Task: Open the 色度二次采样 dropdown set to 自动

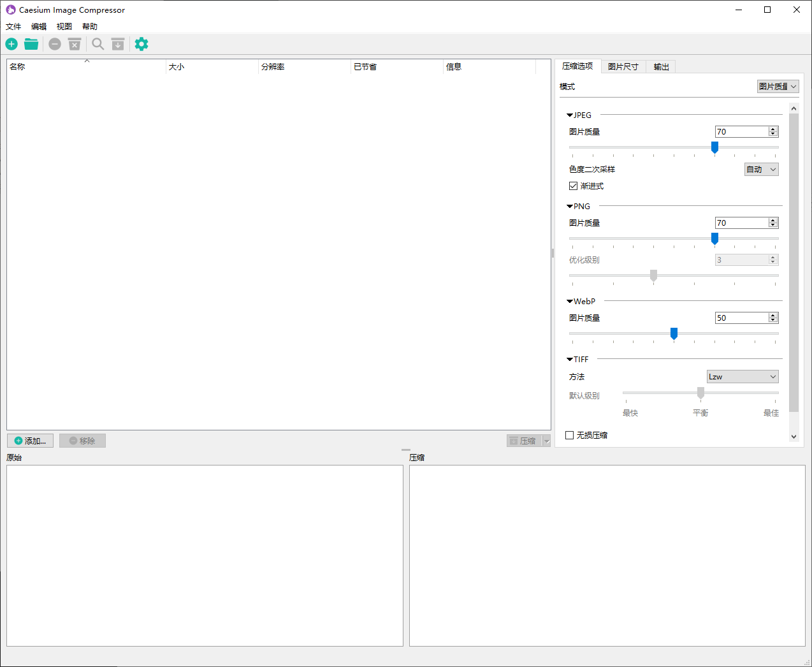Action: pos(762,170)
